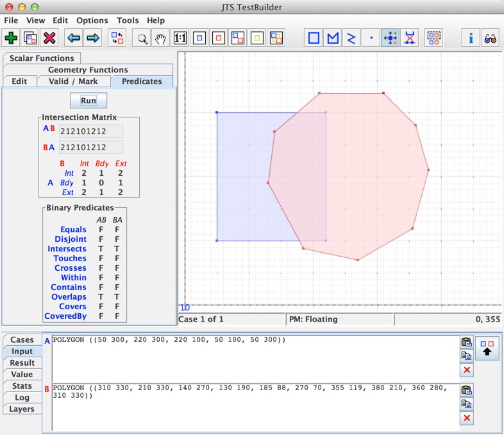Select the Draw linestring tool
This screenshot has height=435, width=504.
(351, 38)
